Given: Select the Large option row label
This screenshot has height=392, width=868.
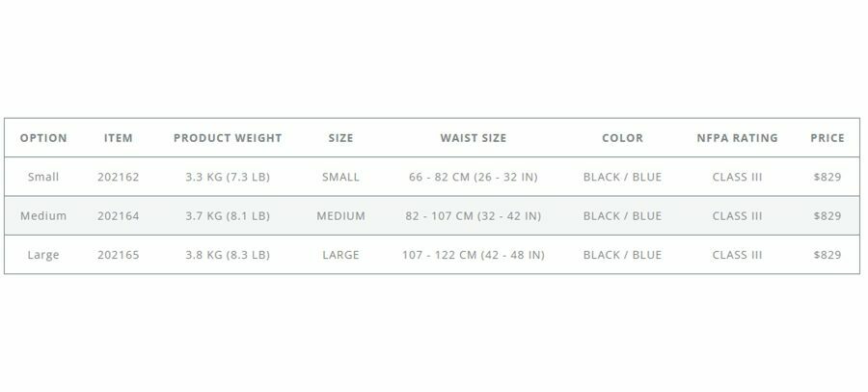Looking at the screenshot, I should [43, 255].
